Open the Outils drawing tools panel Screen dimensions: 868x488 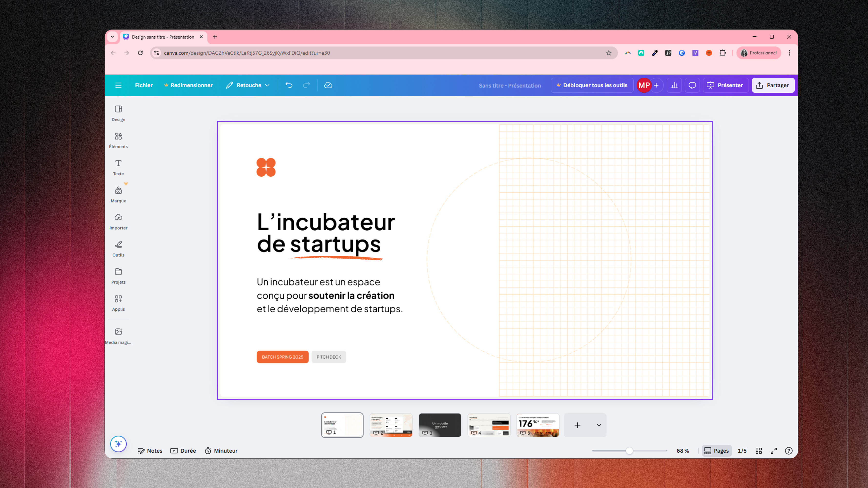pyautogui.click(x=118, y=249)
